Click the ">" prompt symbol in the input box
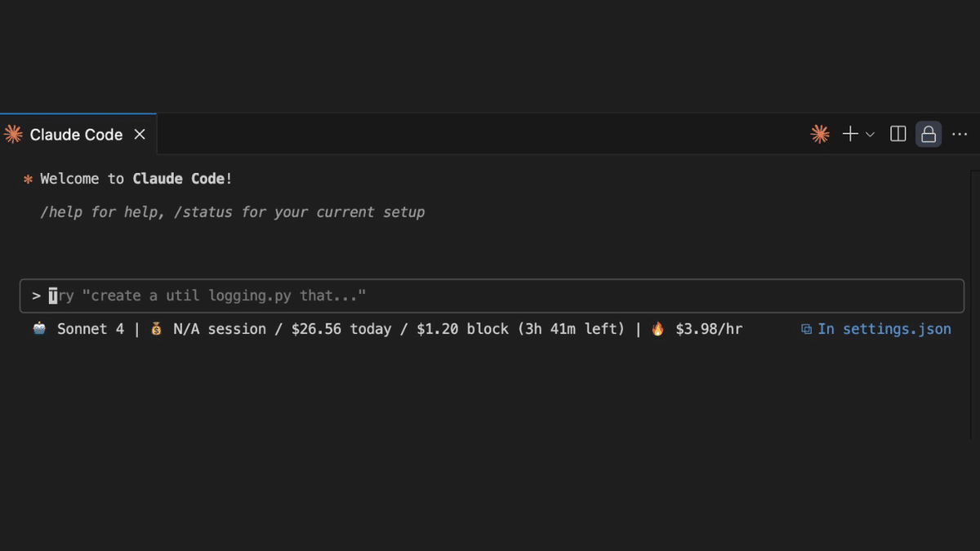Image resolution: width=980 pixels, height=551 pixels. [x=36, y=295]
